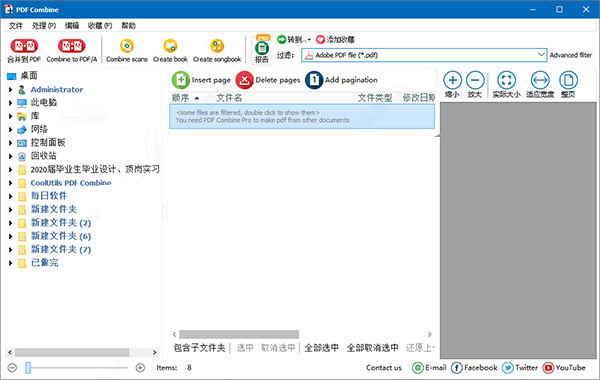Open the YouTube link icon
This screenshot has width=600, height=380.
pyautogui.click(x=548, y=368)
